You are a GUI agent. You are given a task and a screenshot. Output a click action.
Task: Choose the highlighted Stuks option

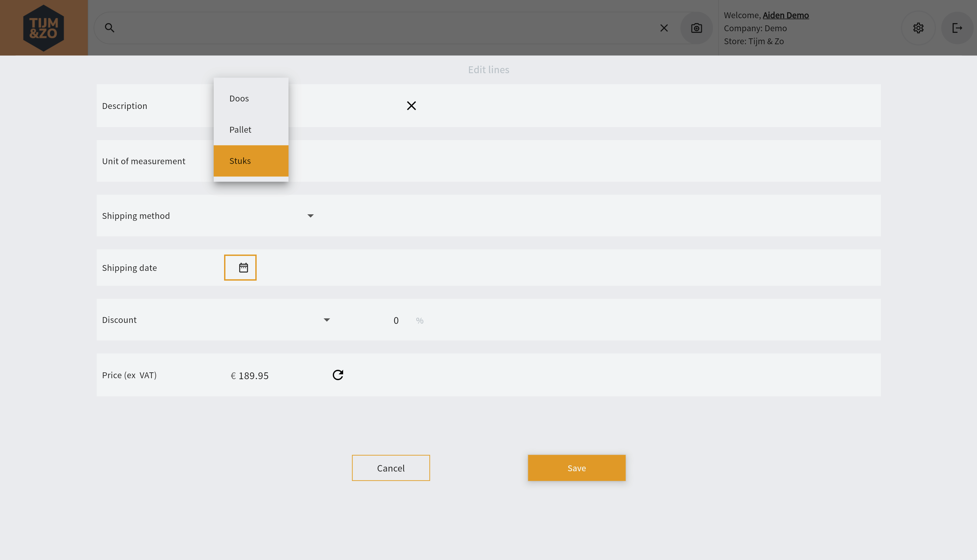[x=251, y=161]
